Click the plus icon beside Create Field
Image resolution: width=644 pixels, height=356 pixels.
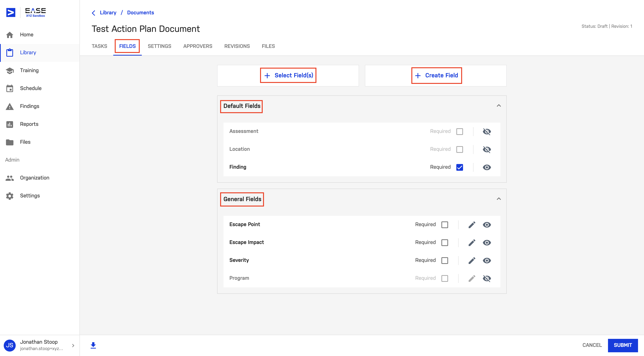click(418, 75)
